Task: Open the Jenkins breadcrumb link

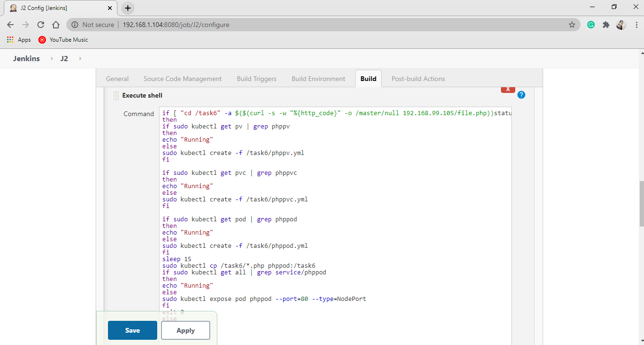Action: (26, 58)
